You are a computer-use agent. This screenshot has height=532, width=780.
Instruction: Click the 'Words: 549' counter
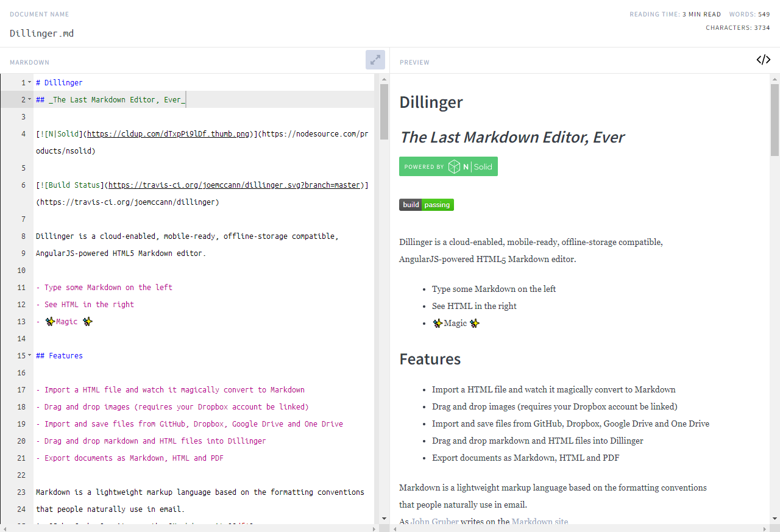(750, 14)
